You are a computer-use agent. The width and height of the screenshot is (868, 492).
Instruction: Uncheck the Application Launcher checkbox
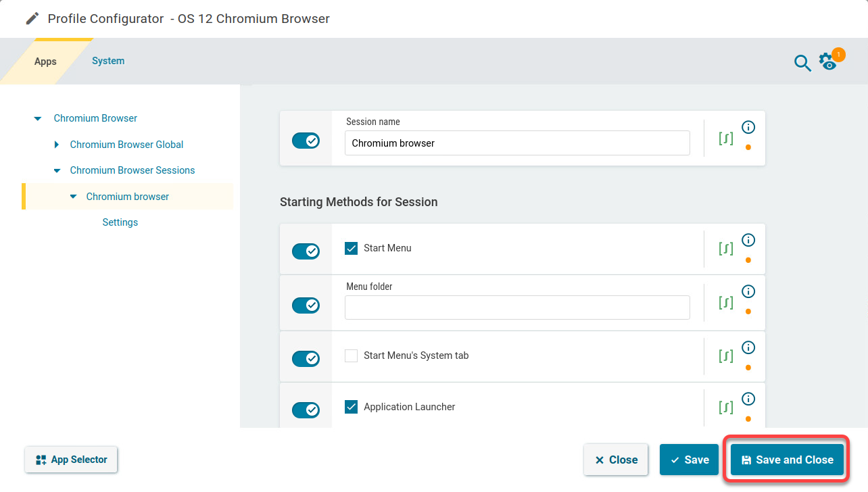tap(352, 407)
